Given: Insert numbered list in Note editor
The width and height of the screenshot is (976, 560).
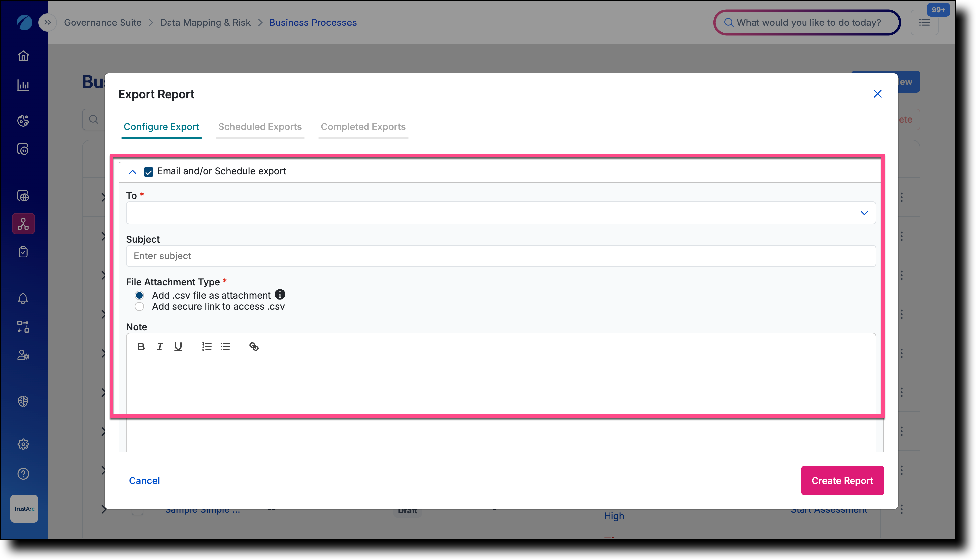Looking at the screenshot, I should coord(207,347).
